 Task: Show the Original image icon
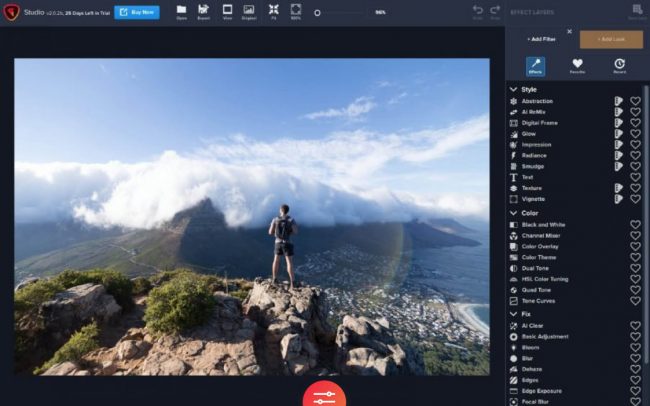(x=249, y=10)
